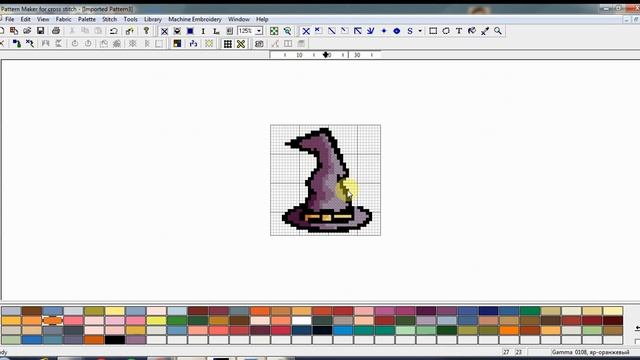
Task: Open the Palette menu
Action: tap(87, 19)
